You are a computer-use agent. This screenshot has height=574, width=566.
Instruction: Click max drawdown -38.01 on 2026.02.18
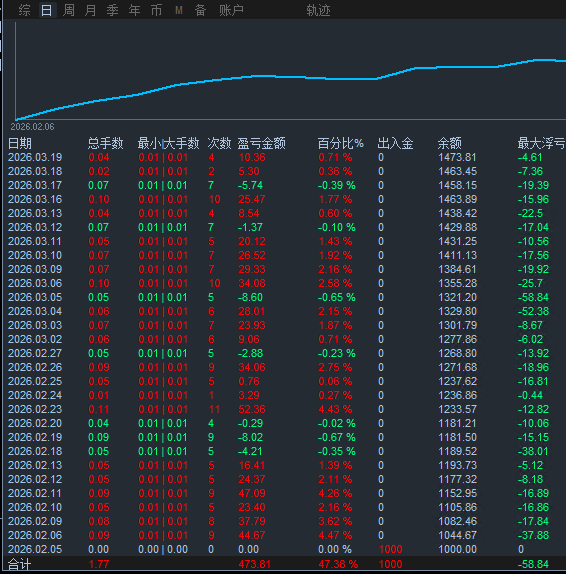pyautogui.click(x=533, y=451)
